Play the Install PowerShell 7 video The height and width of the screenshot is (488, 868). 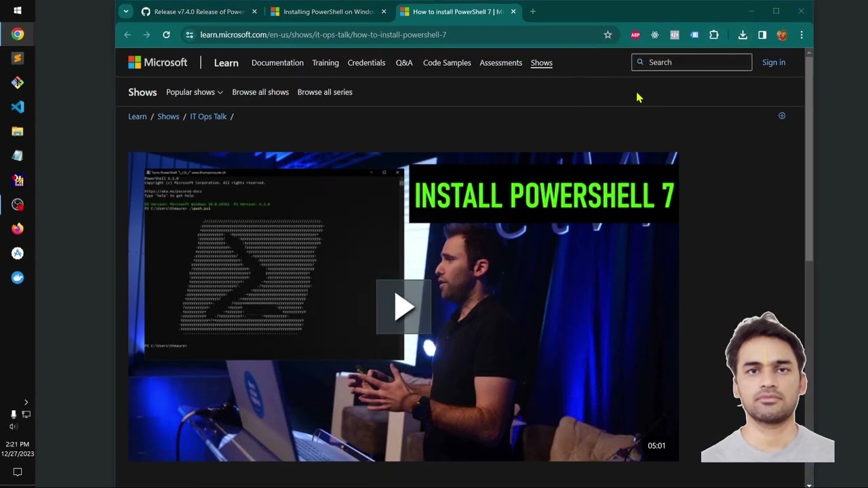click(x=403, y=307)
